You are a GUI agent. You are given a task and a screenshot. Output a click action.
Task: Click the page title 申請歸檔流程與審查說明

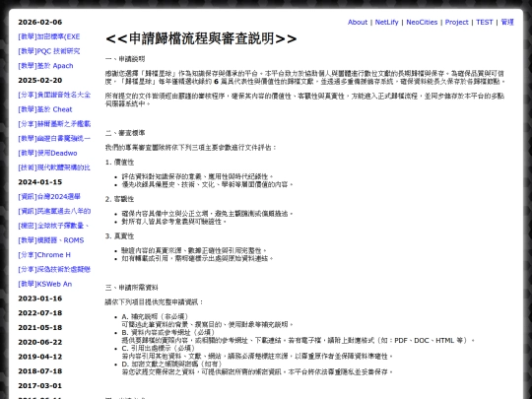tap(201, 38)
